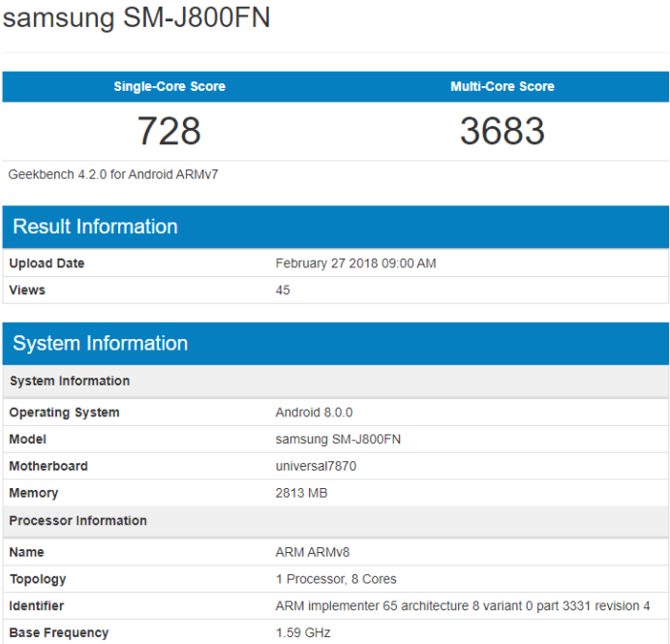Select 'February 27 2018 09:00 AM' value

(355, 263)
